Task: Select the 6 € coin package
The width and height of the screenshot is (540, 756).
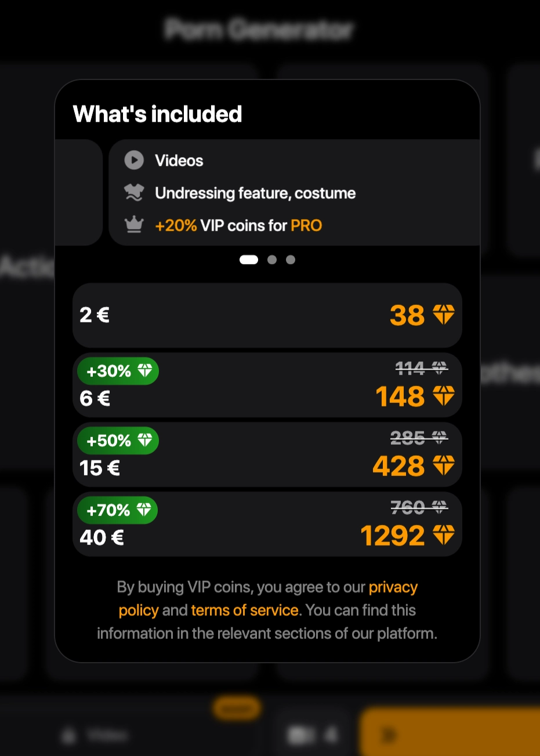Action: (267, 397)
